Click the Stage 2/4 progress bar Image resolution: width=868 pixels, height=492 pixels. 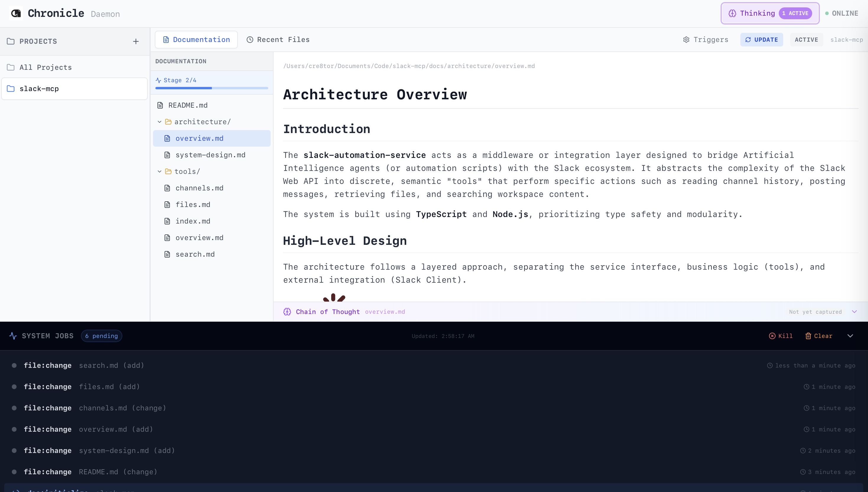211,88
